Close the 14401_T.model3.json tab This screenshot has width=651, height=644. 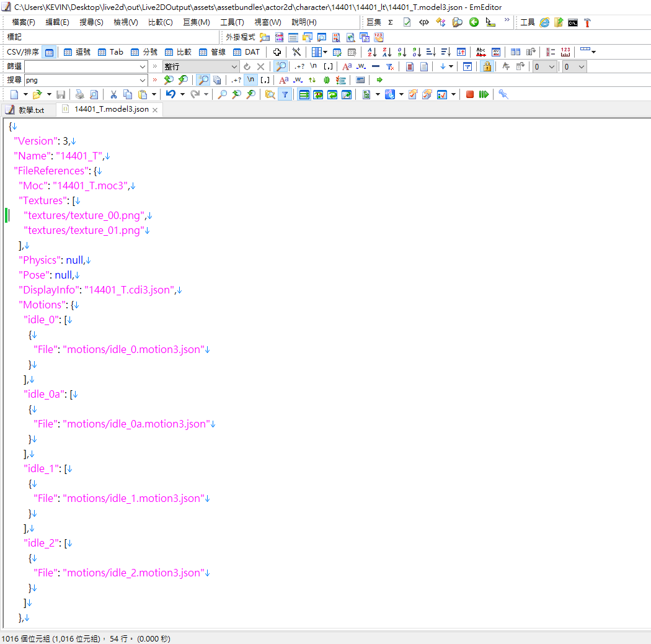pos(156,110)
